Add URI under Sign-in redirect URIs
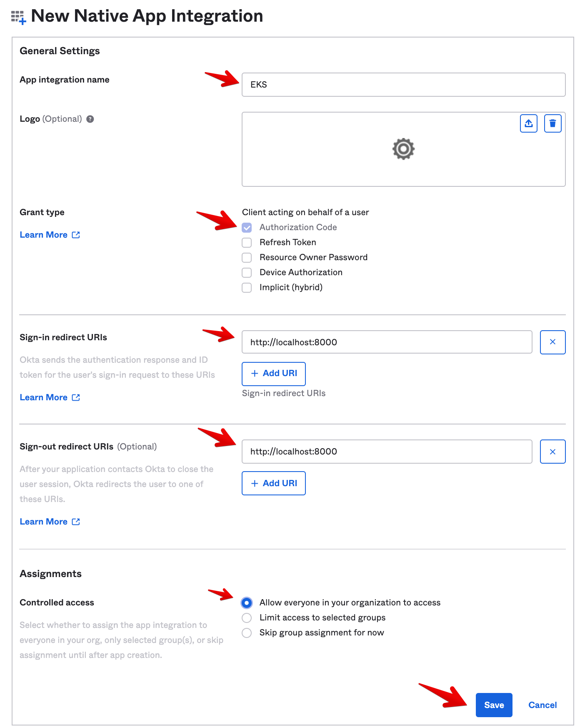Viewport: 580px width, 728px height. (274, 374)
